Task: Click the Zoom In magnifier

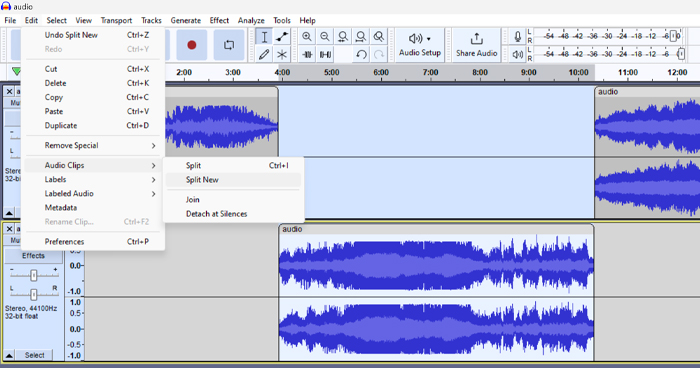Action: [x=307, y=37]
